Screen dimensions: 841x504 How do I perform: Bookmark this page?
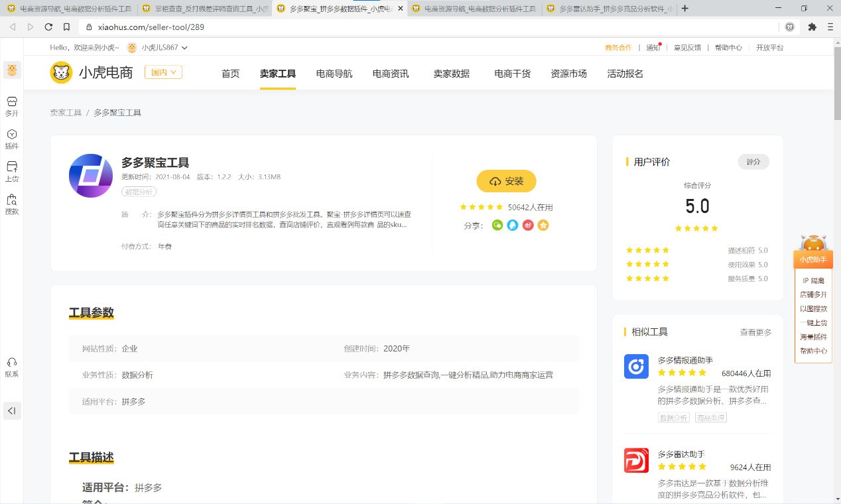(x=66, y=27)
